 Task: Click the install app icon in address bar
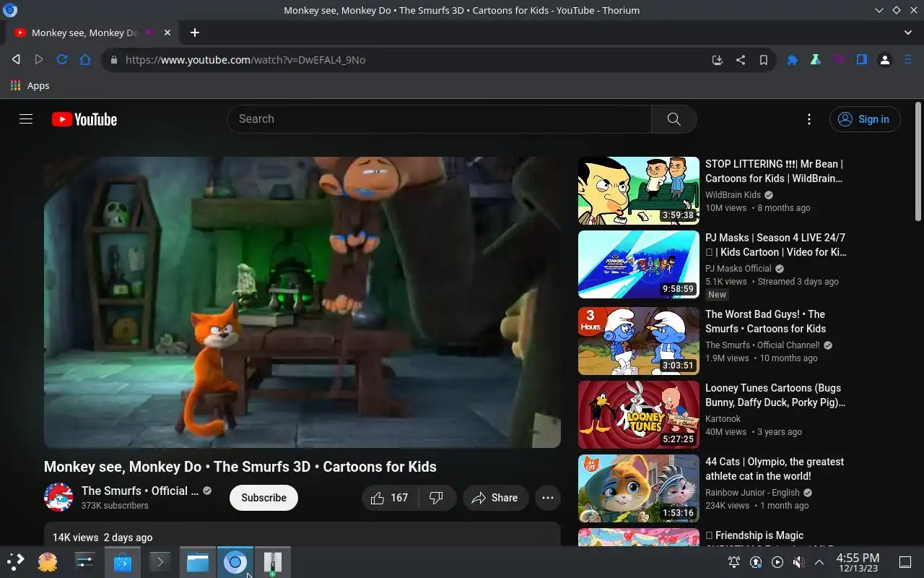click(717, 60)
